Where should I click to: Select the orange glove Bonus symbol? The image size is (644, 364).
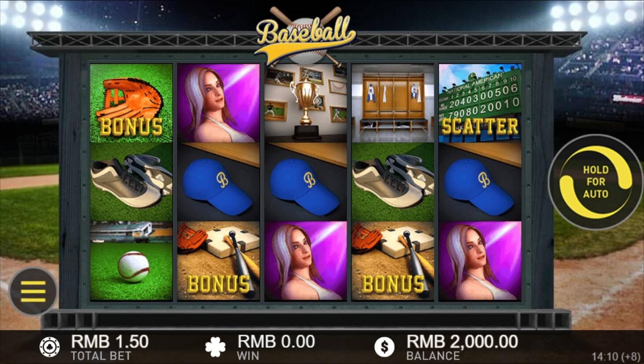tap(131, 103)
